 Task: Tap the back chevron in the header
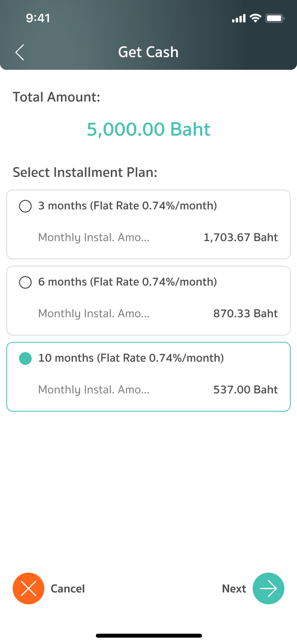pos(20,52)
